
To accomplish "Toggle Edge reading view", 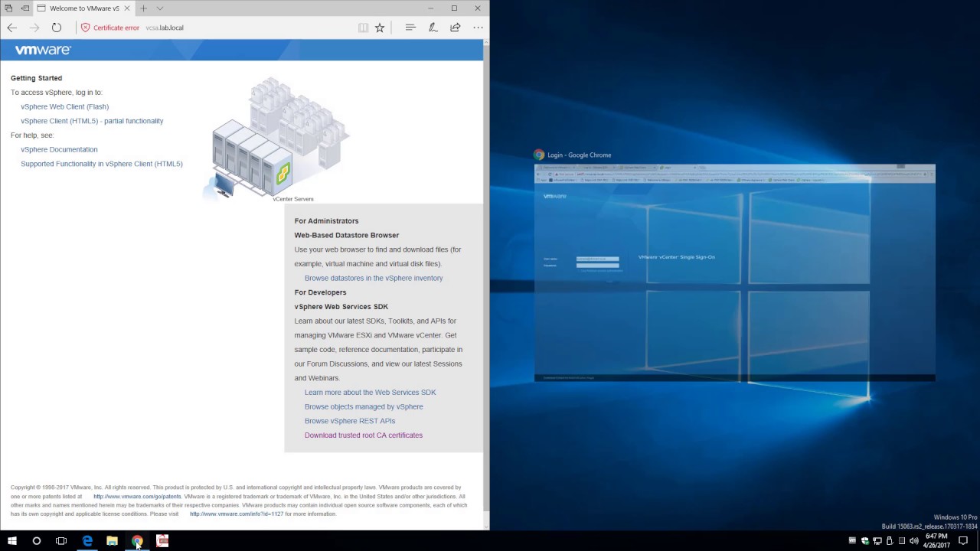I will pyautogui.click(x=363, y=28).
